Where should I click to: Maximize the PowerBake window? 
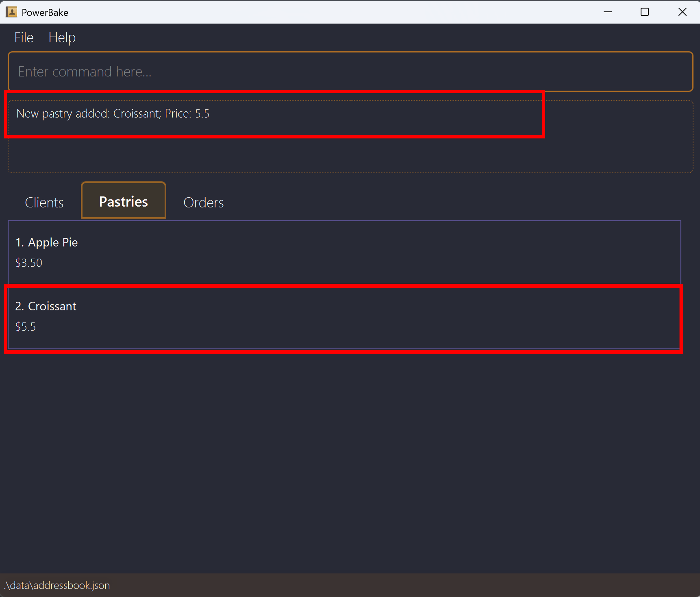pyautogui.click(x=644, y=12)
